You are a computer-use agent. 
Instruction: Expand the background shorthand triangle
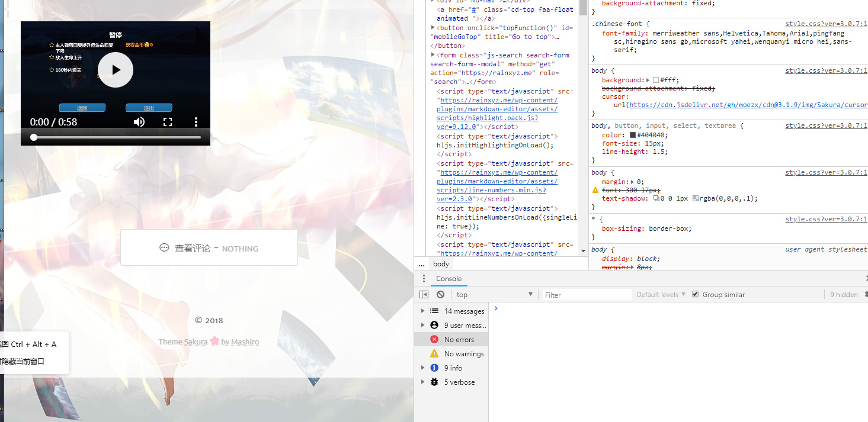[x=648, y=80]
